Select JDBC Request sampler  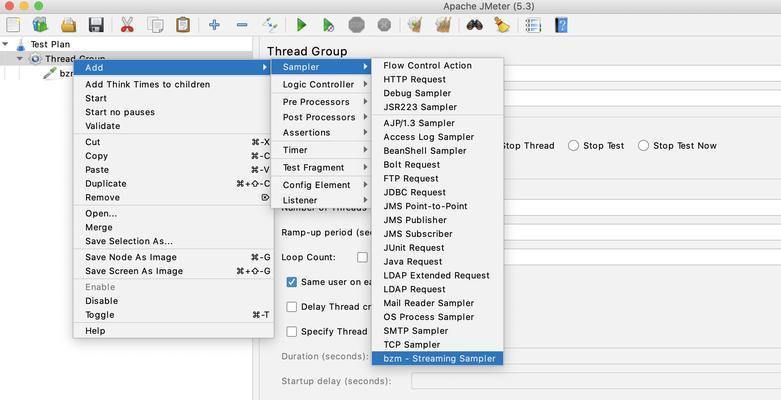click(438, 192)
